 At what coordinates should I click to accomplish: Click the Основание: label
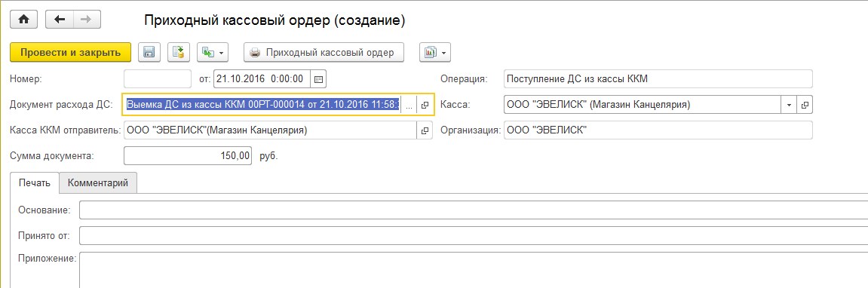44,210
